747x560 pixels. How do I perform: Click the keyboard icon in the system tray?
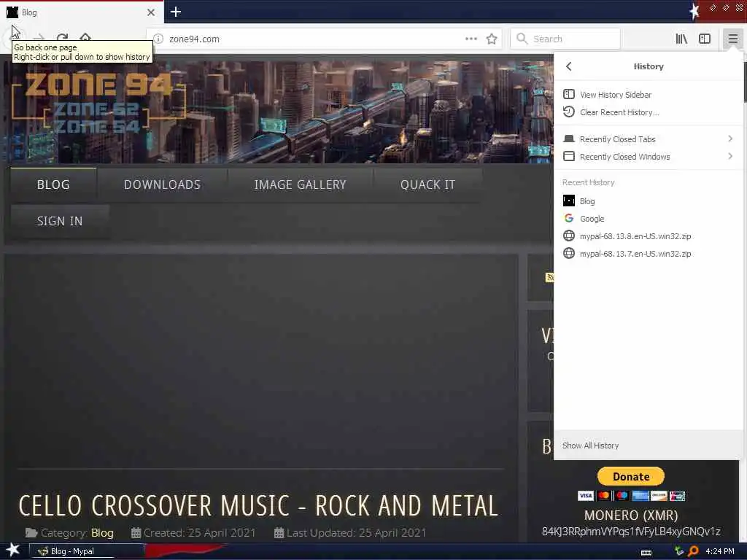point(646,553)
